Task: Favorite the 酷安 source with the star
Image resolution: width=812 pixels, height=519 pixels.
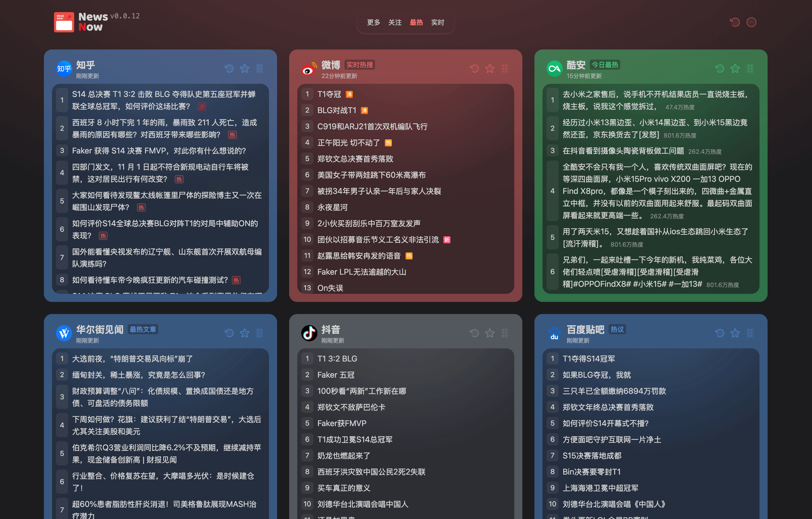Action: tap(735, 68)
